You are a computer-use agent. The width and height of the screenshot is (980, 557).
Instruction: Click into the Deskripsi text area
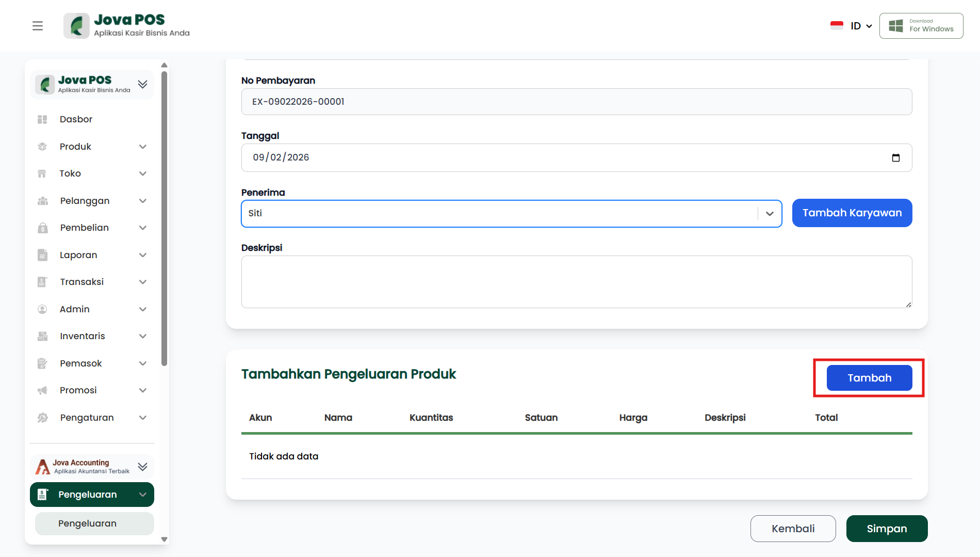pos(576,282)
